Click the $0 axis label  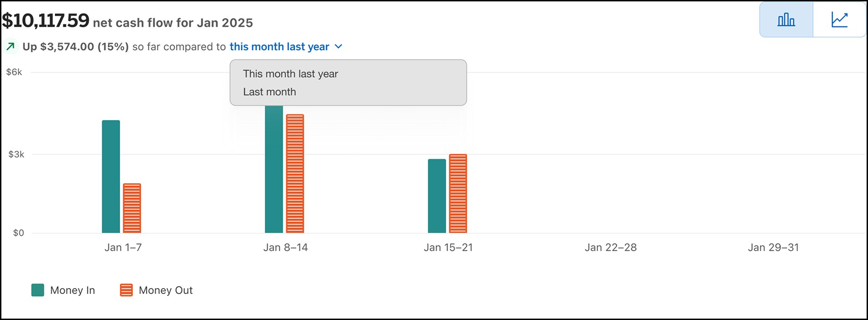coord(18,233)
